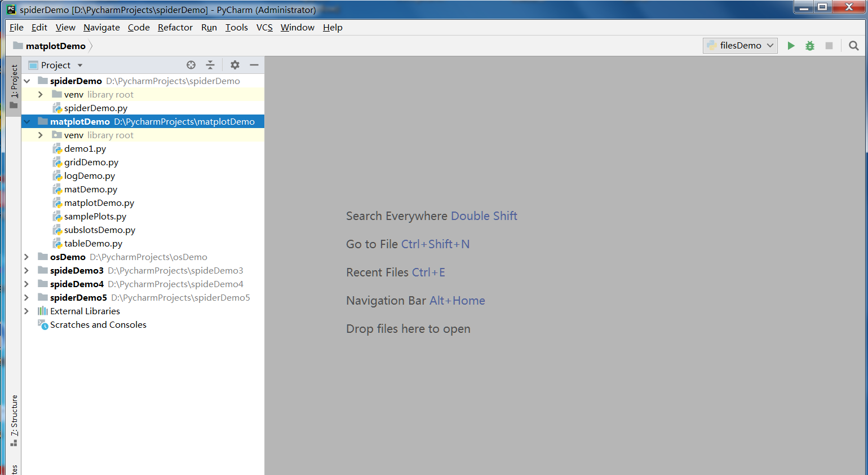Select demo1.py in project tree
This screenshot has height=475, width=868.
[85, 149]
